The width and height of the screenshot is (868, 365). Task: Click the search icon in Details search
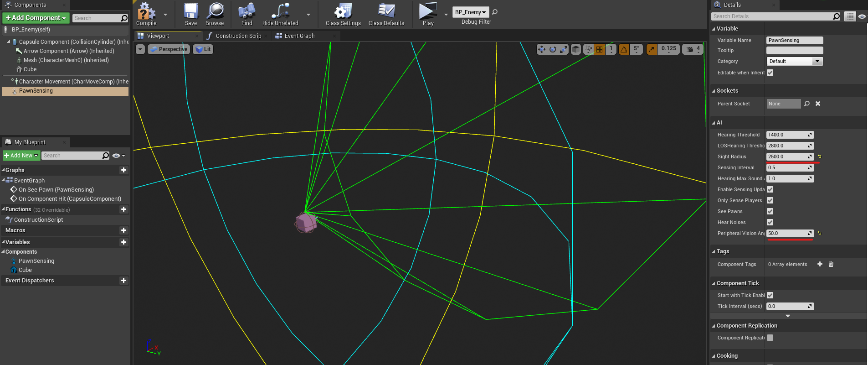(x=836, y=16)
